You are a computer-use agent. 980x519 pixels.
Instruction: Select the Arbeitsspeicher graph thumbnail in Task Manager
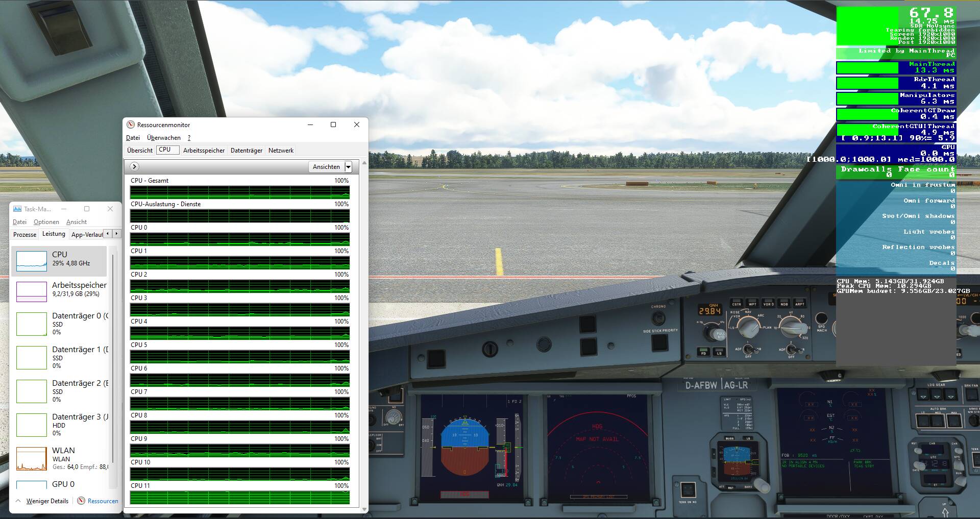click(x=32, y=291)
